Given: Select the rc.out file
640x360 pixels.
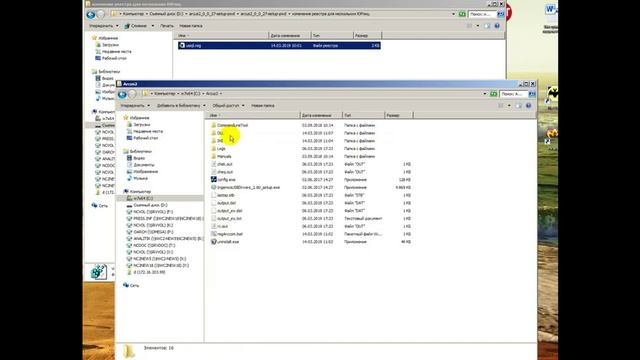Looking at the screenshot, I should 222,226.
